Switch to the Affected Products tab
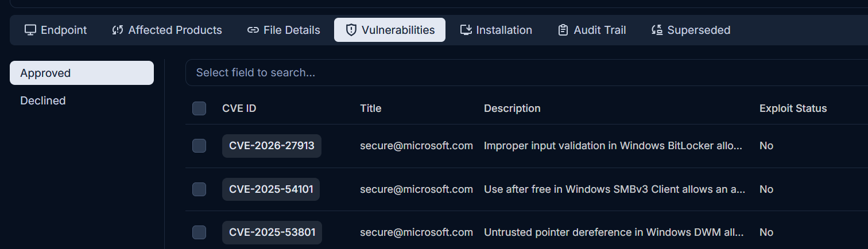 (167, 30)
